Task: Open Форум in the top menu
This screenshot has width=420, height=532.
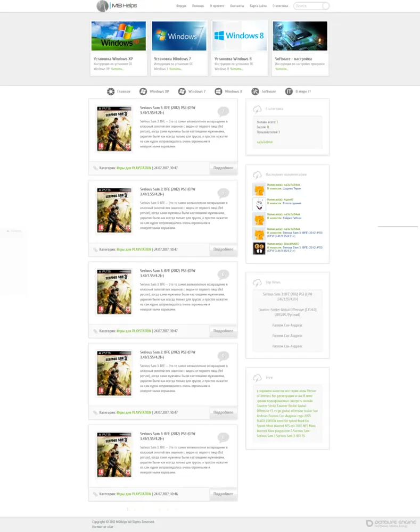Action: pyautogui.click(x=181, y=6)
